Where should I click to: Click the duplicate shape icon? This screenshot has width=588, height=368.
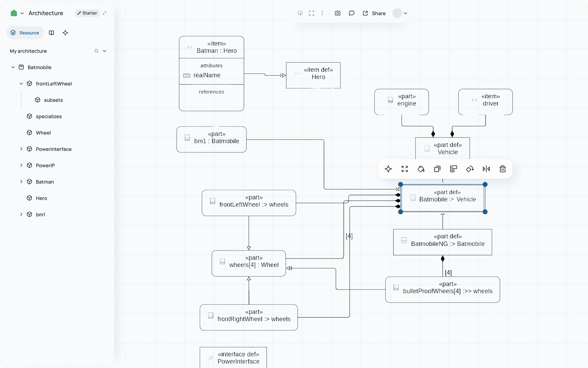tap(437, 169)
